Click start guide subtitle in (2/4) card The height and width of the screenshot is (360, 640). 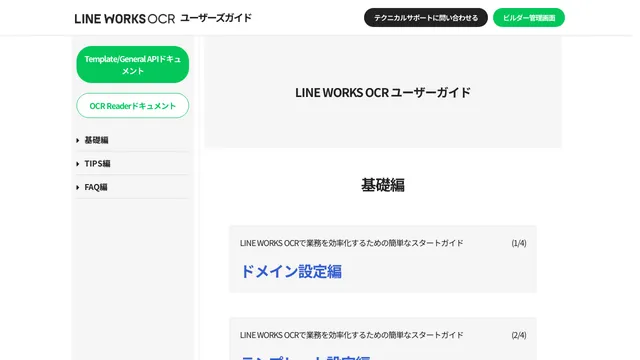(x=351, y=335)
